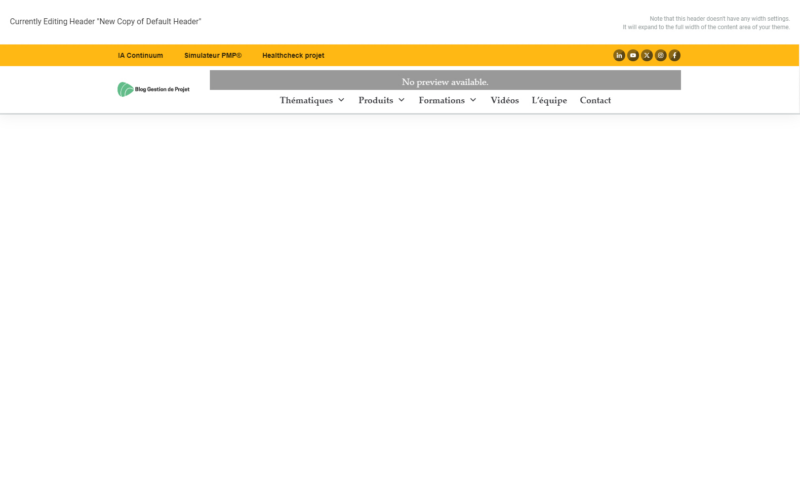This screenshot has width=800, height=494.
Task: Follow the IA Continuum link
Action: [x=140, y=56]
